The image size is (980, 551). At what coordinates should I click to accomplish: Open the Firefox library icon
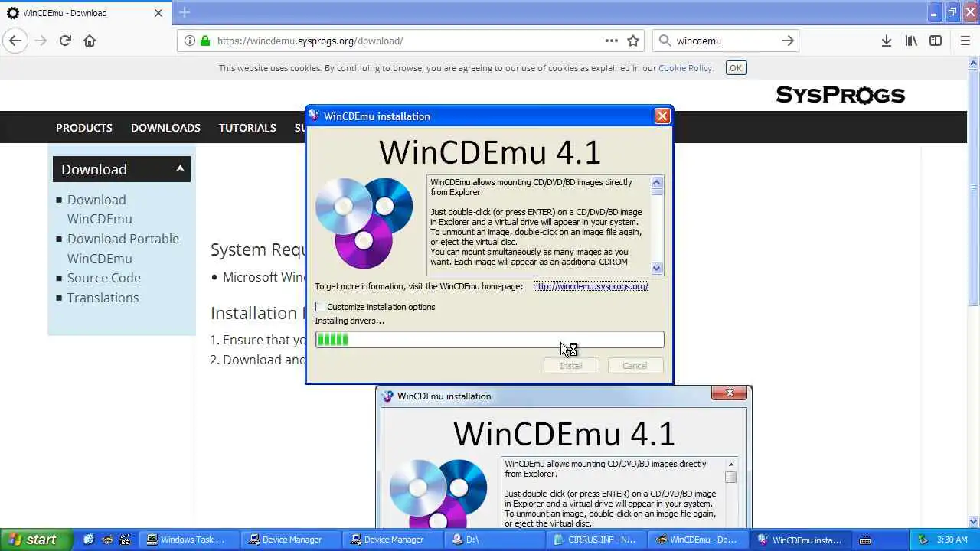pyautogui.click(x=911, y=41)
